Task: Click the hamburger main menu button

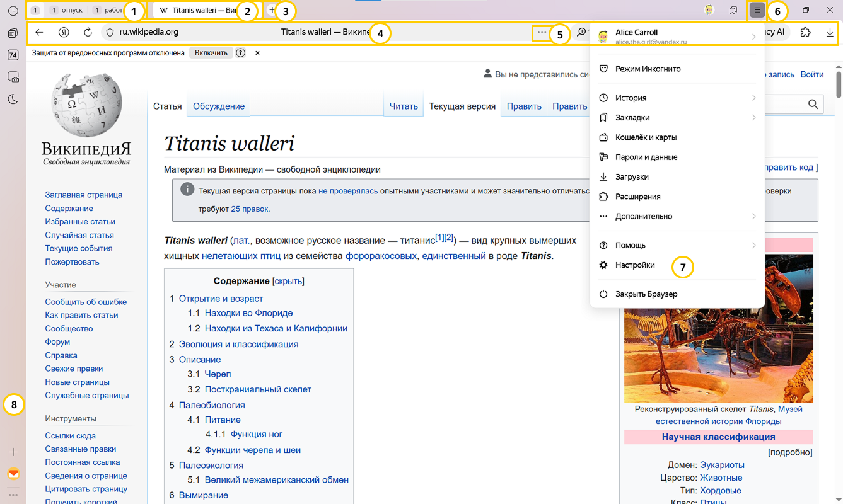Action: tap(757, 11)
